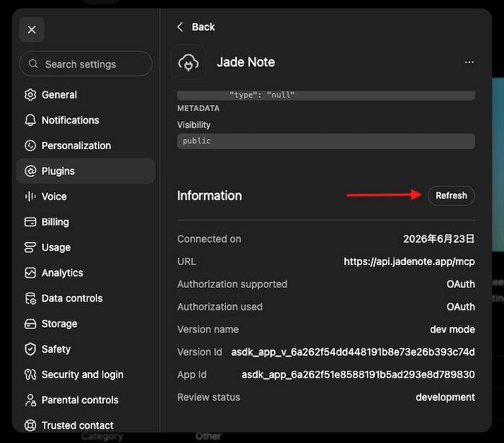Click the Voice waveform icon

(x=30, y=197)
